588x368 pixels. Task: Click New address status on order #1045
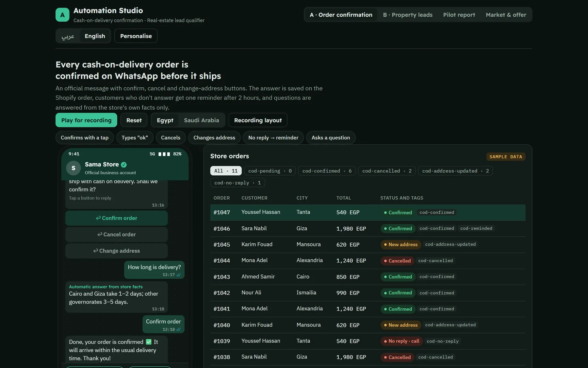[401, 244]
